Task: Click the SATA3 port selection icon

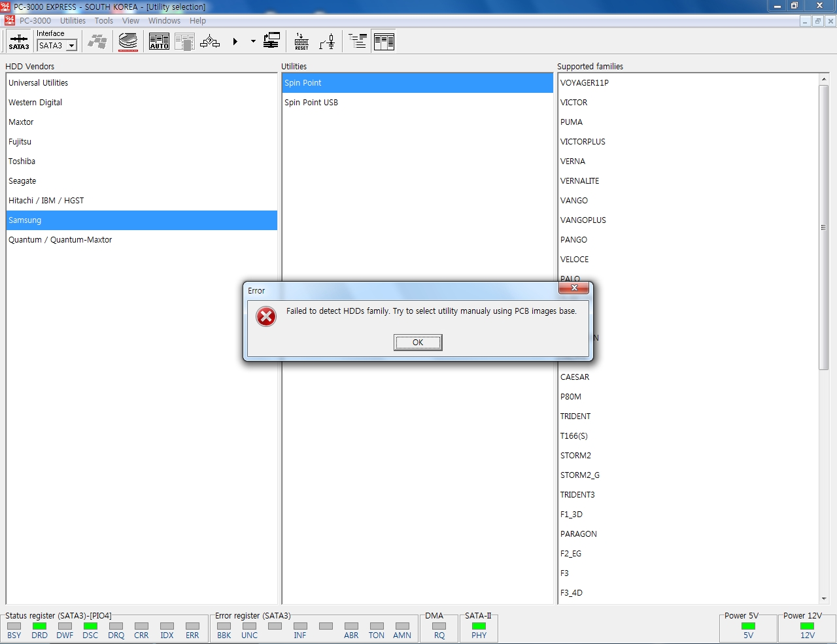Action: 18,41
